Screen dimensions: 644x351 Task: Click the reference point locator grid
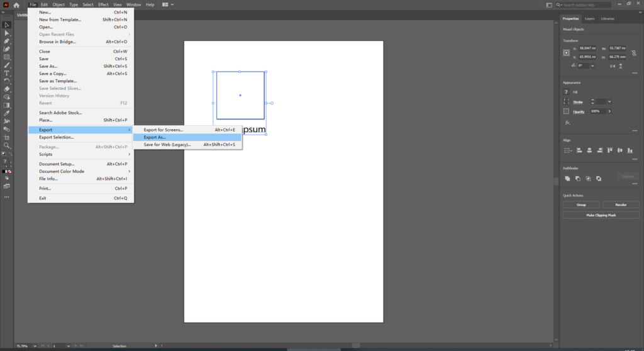pyautogui.click(x=567, y=53)
